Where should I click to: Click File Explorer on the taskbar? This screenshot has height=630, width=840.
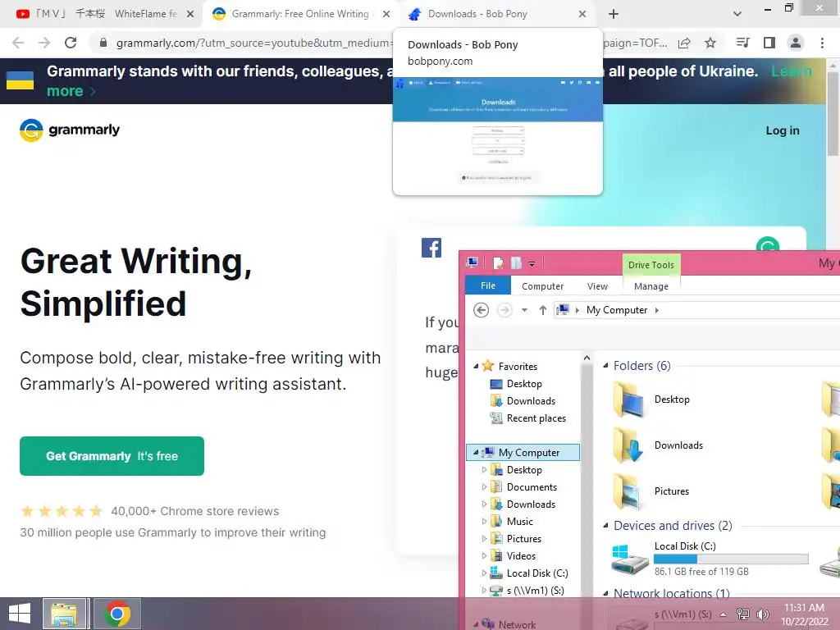click(64, 614)
